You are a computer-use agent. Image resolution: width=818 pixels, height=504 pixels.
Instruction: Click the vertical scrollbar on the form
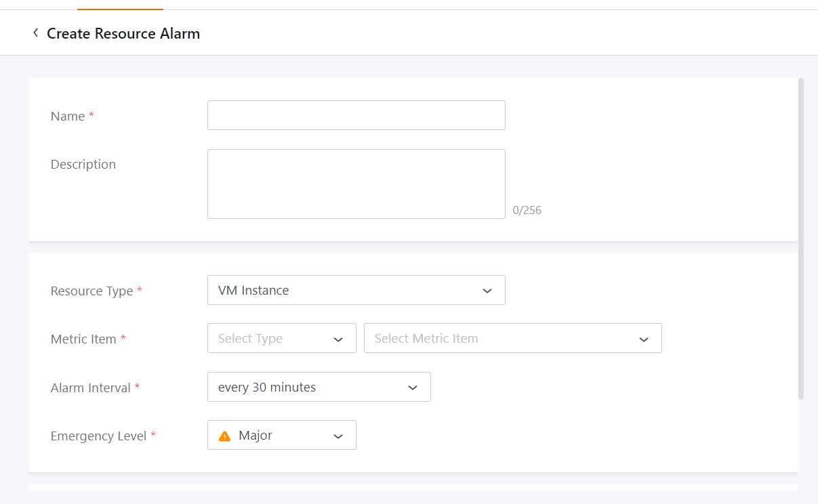tap(801, 238)
